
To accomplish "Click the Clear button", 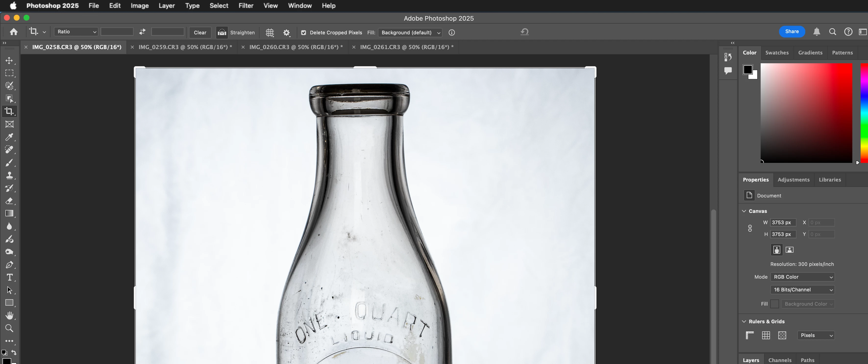I will click(200, 32).
